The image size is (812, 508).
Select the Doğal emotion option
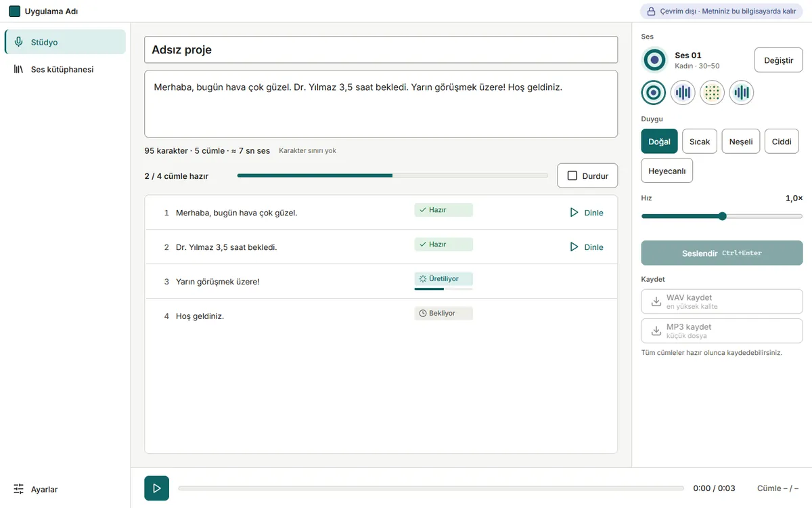[x=659, y=142]
